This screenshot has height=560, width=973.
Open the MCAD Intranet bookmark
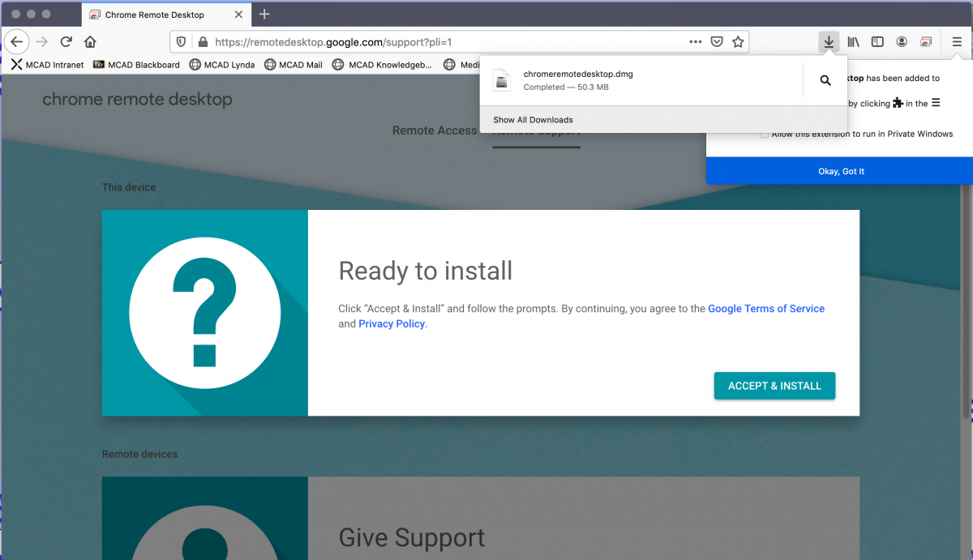coord(47,65)
